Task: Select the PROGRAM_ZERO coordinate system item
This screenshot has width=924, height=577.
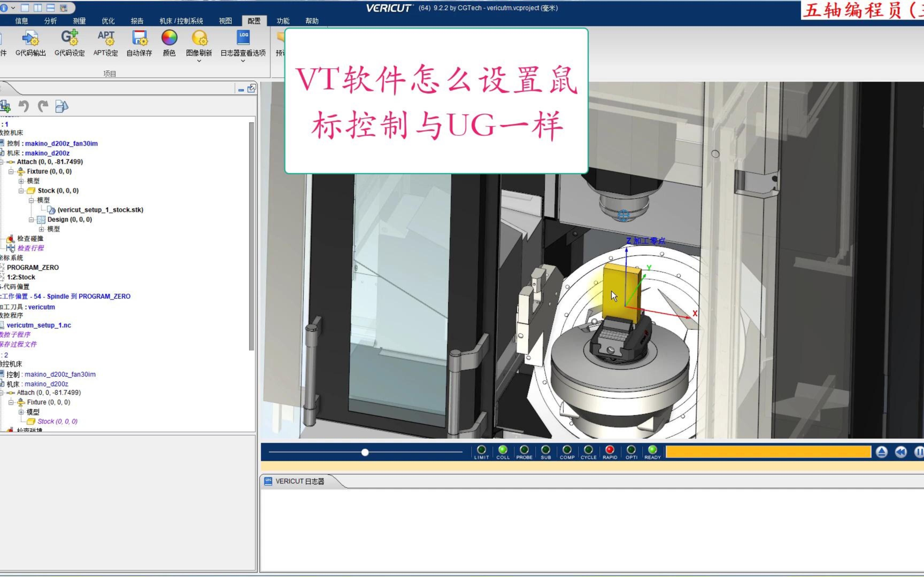Action: tap(33, 267)
